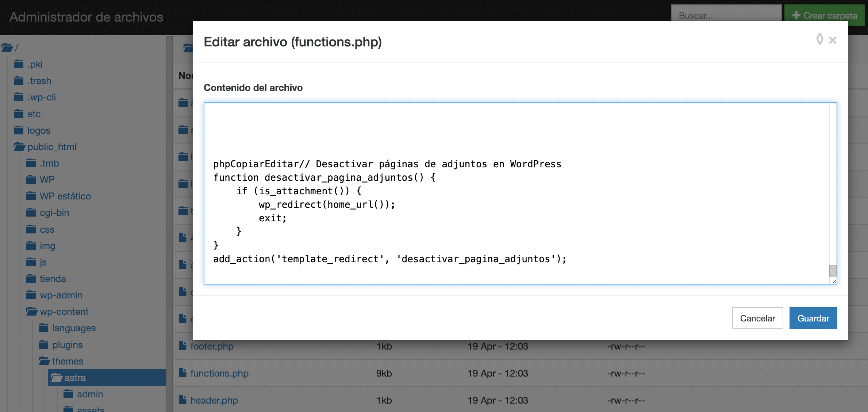Screen dimensions: 868x412
Task: Click the functions.php file icon
Action: click(x=183, y=373)
